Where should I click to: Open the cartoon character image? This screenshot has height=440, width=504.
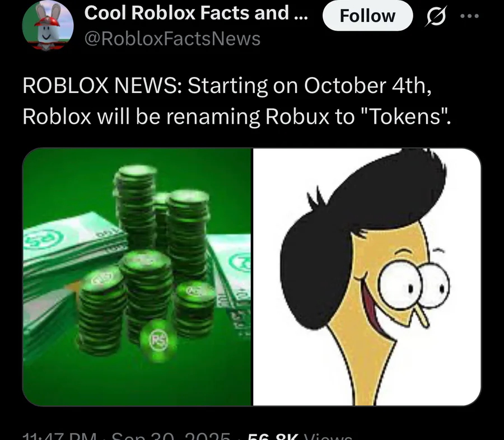[x=367, y=277]
